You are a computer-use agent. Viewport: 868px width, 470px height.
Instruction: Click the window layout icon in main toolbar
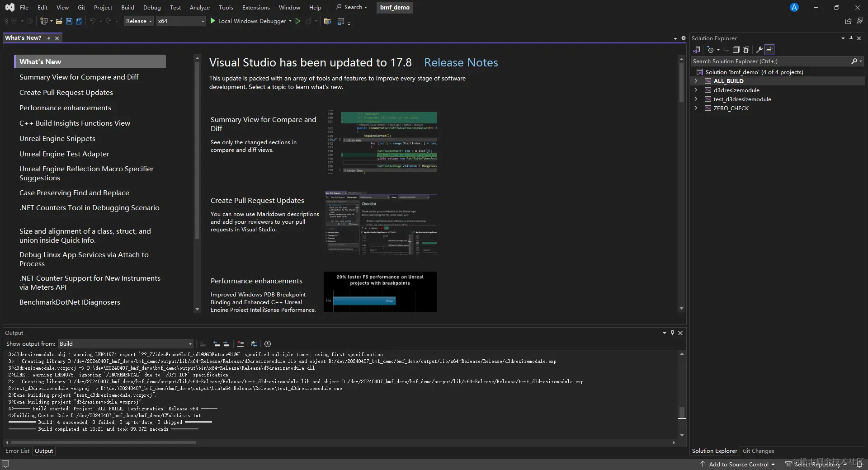(x=341, y=21)
